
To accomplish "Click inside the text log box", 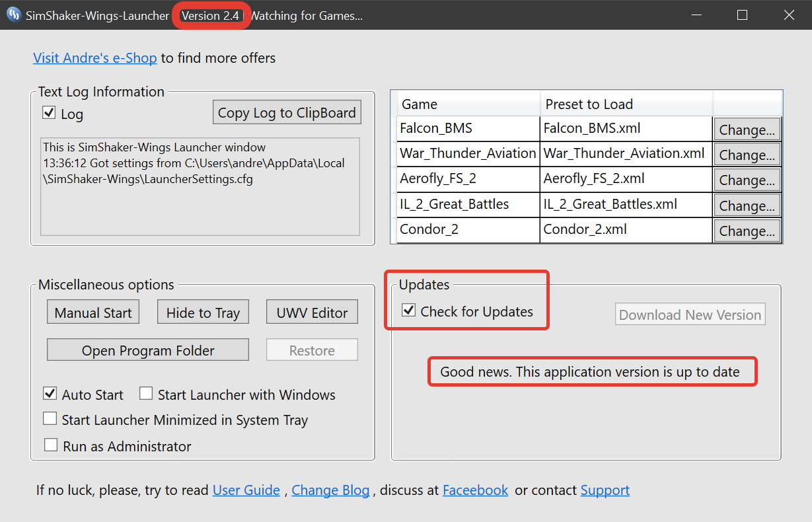I will [200, 186].
